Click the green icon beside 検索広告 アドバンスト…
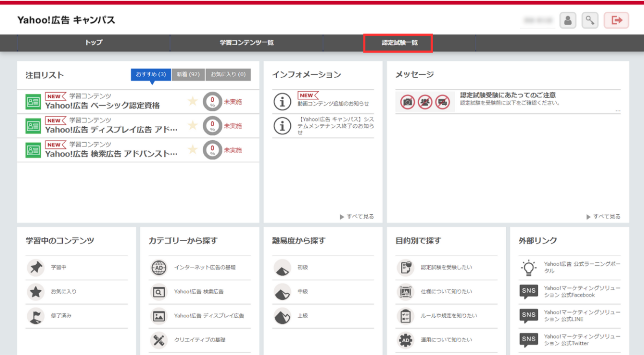This screenshot has width=644, height=355. point(33,150)
